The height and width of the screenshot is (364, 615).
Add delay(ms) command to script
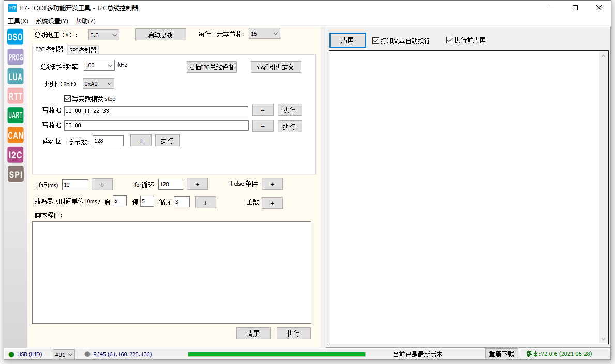[102, 185]
